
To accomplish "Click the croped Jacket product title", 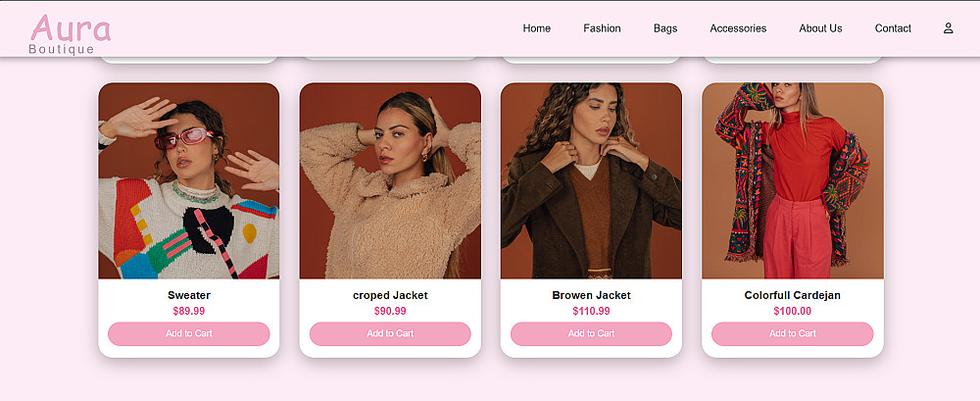I will (390, 295).
